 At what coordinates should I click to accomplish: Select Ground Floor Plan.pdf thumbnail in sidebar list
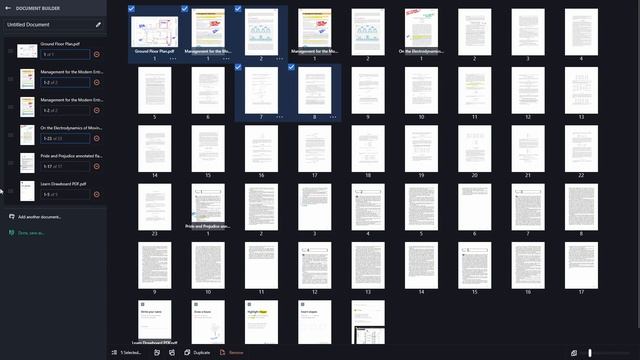pos(27,51)
